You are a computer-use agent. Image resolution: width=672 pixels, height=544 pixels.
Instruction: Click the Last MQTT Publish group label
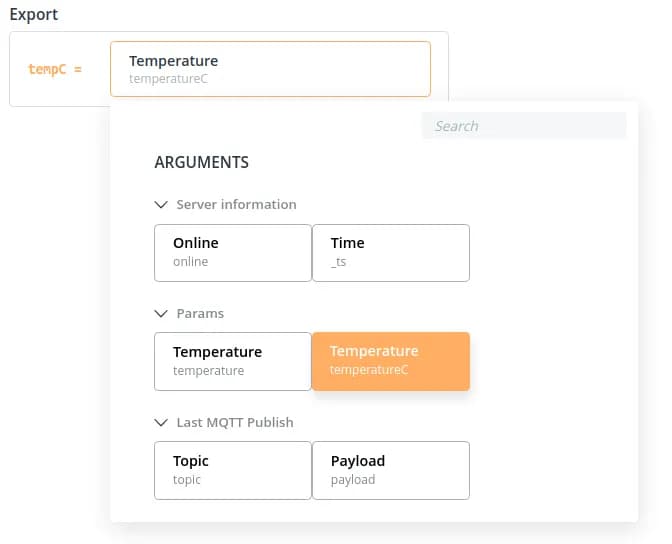(x=235, y=422)
